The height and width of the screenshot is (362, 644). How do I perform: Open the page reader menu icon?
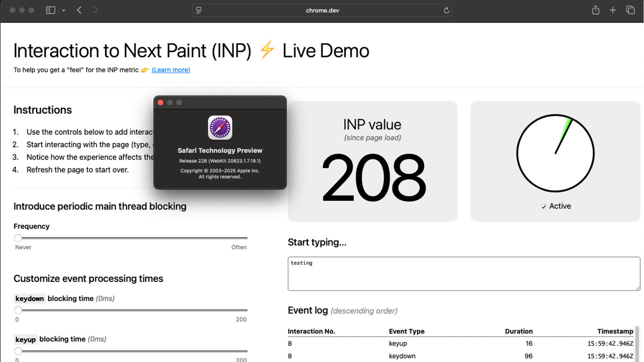(199, 10)
